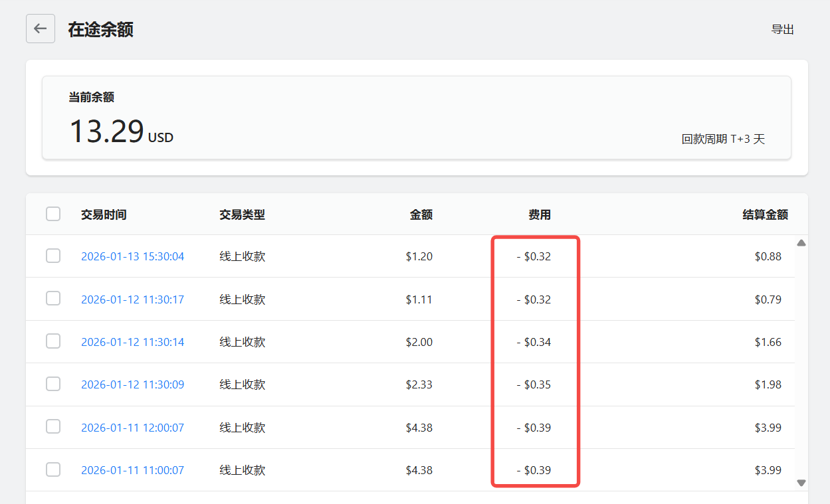This screenshot has width=830, height=504.
Task: Click the scroll up arrow of table
Action: pos(801,243)
